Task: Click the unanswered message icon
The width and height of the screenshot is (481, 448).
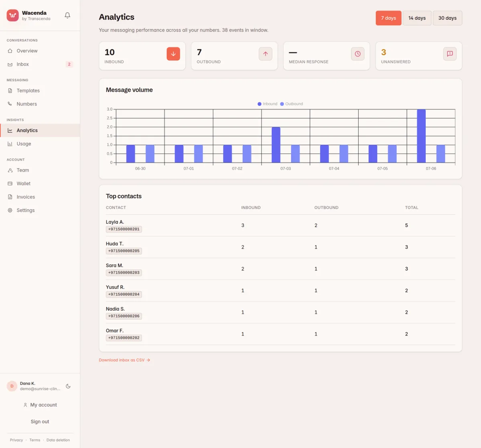Action: tap(450, 54)
